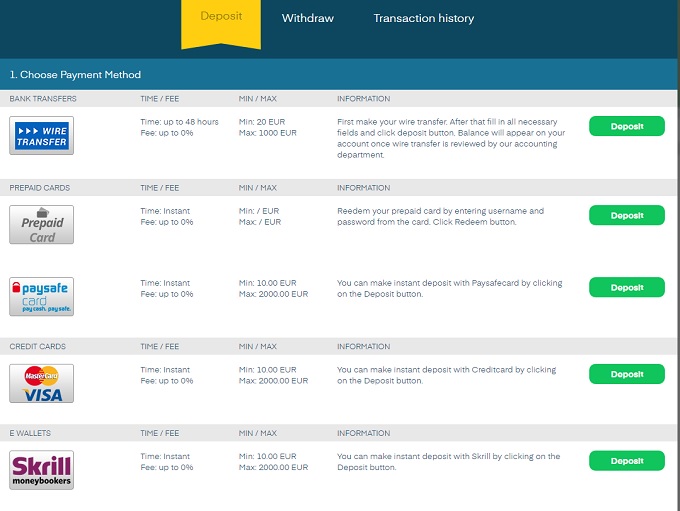Open the Transaction history tab
This screenshot has width=680, height=511.
point(423,18)
